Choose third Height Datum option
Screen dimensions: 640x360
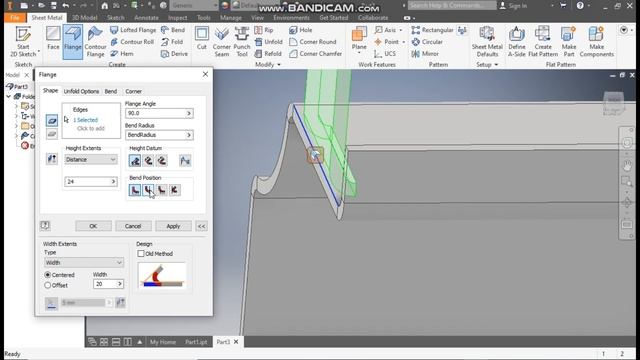[x=162, y=160]
